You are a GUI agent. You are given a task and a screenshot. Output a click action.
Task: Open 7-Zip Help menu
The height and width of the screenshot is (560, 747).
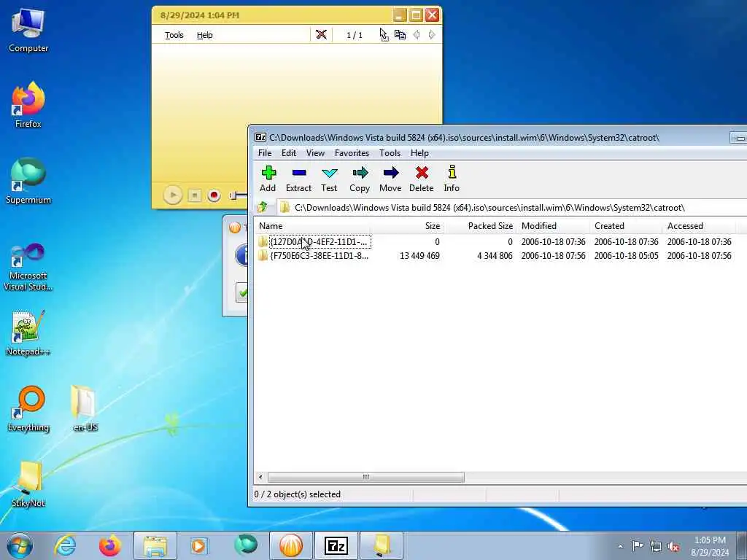(419, 153)
